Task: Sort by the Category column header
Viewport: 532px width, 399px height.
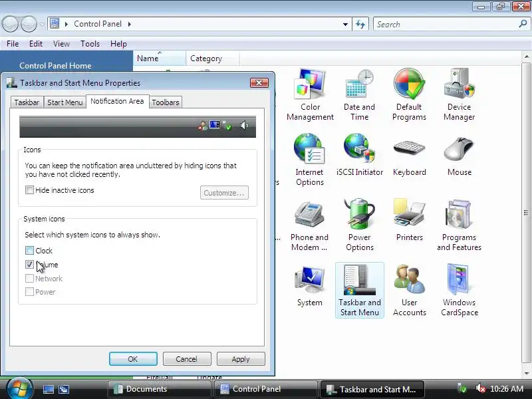Action: [212, 59]
